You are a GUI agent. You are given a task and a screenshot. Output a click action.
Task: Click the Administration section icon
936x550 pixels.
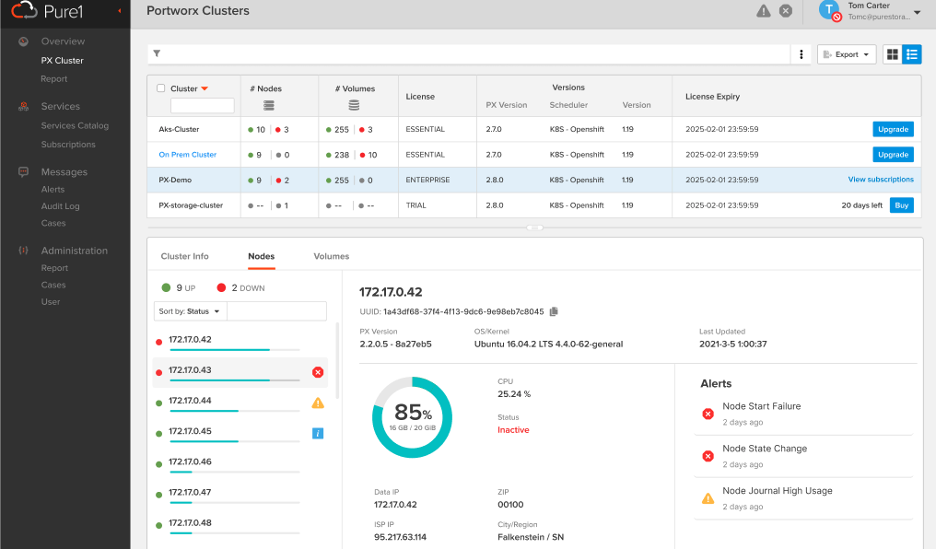pos(23,251)
